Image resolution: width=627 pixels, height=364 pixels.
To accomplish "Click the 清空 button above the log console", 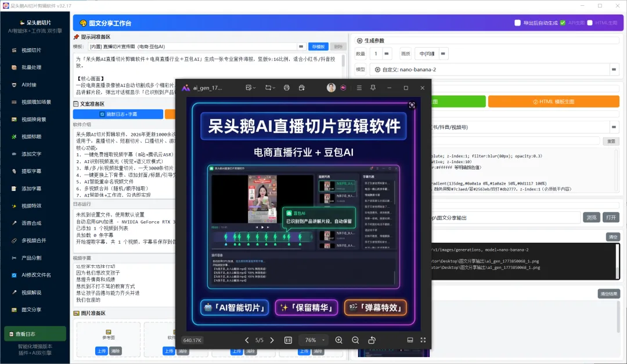I will click(612, 237).
